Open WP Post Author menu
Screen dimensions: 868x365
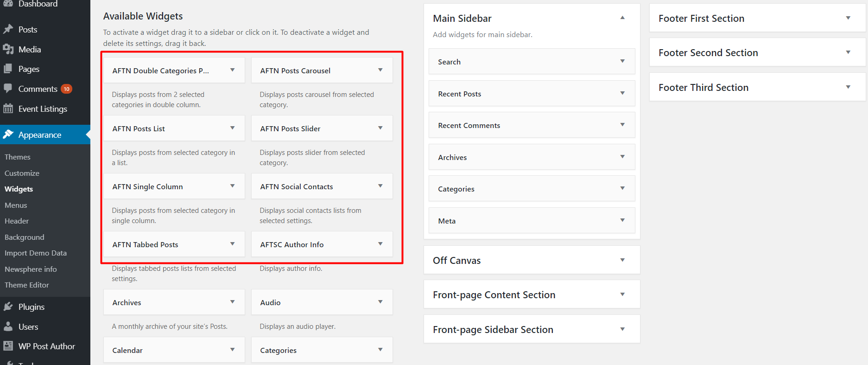[47, 346]
